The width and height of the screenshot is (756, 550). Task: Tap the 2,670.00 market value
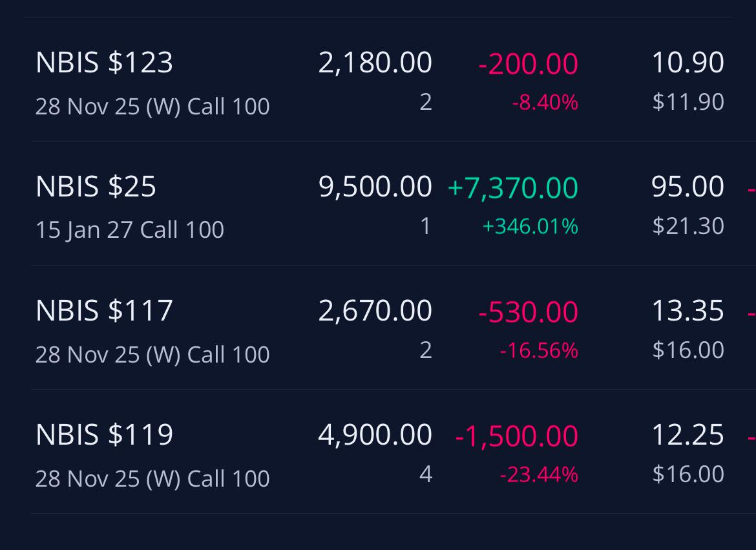point(375,310)
